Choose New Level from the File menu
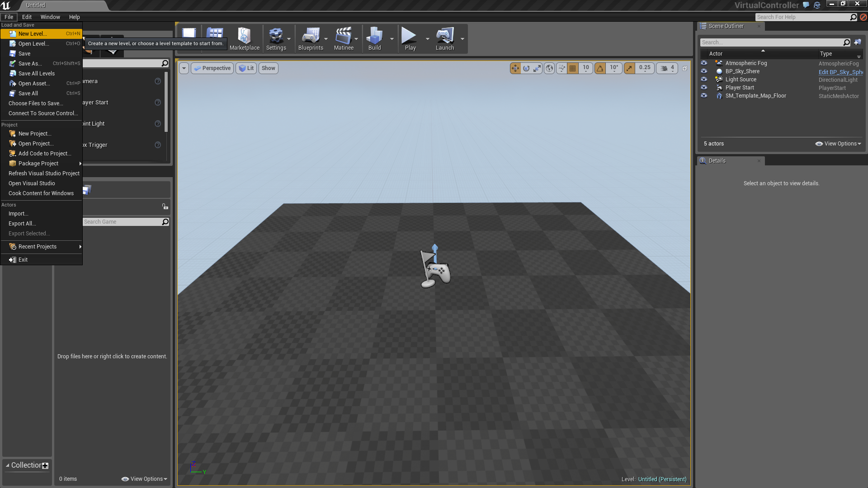The image size is (868, 488). (33, 34)
